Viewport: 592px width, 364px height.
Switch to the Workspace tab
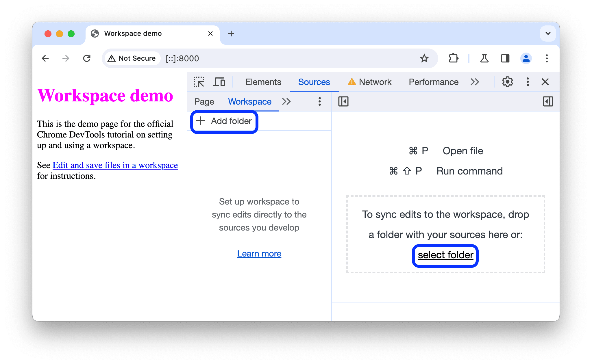point(249,101)
